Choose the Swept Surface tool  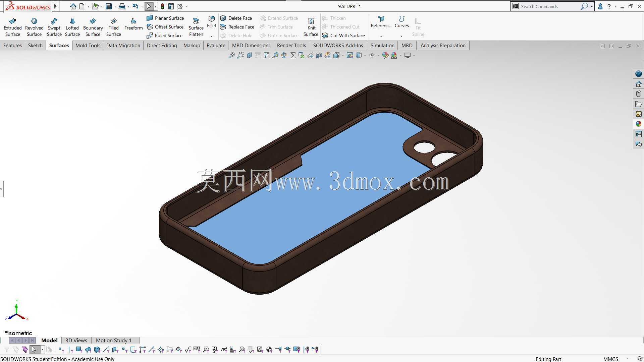coord(54,27)
